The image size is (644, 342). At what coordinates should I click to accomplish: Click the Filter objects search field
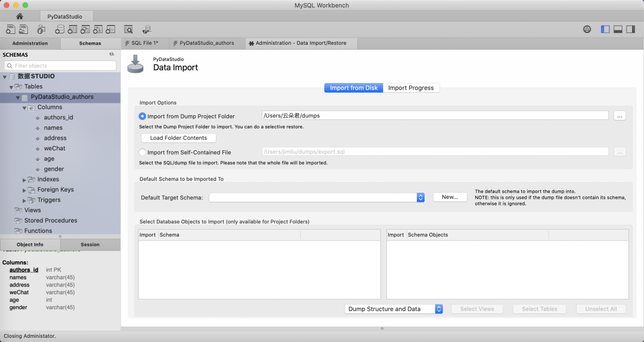click(x=60, y=66)
